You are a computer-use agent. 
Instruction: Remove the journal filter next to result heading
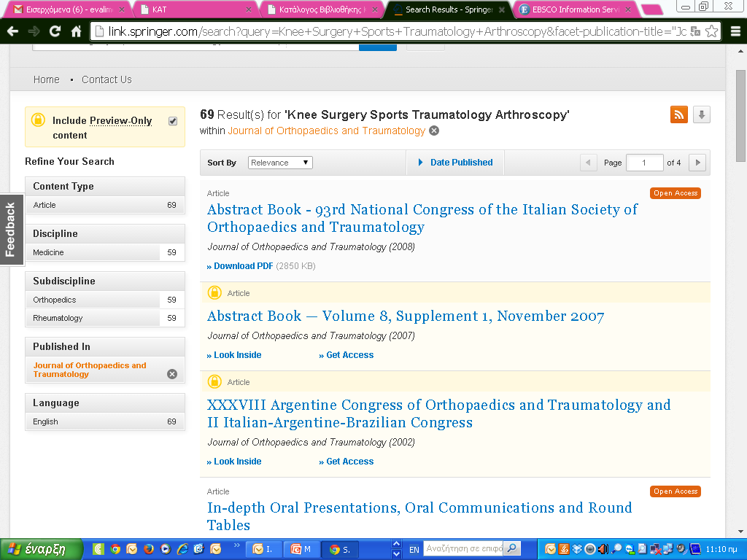pos(434,131)
